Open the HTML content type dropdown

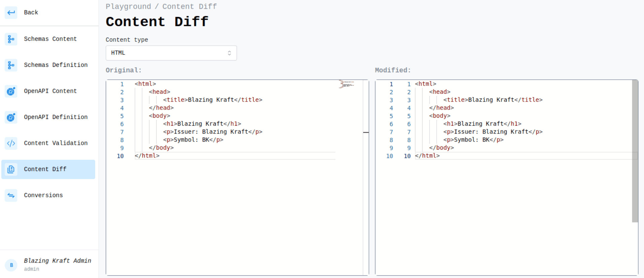[171, 53]
